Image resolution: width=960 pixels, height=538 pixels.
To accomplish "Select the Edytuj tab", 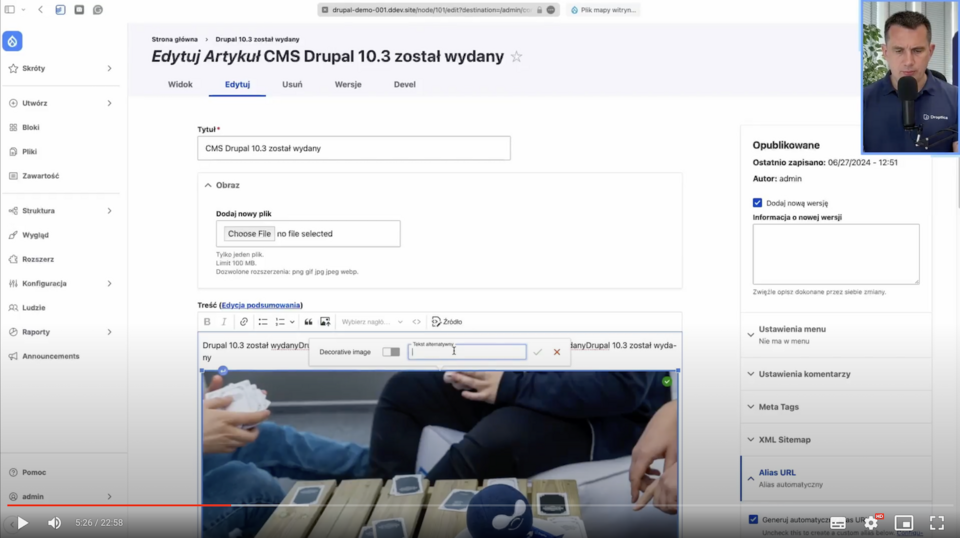I will [x=237, y=84].
